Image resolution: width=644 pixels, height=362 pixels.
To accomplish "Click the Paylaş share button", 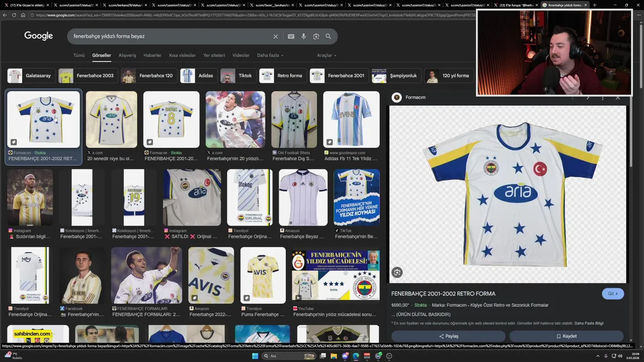I will (x=449, y=336).
